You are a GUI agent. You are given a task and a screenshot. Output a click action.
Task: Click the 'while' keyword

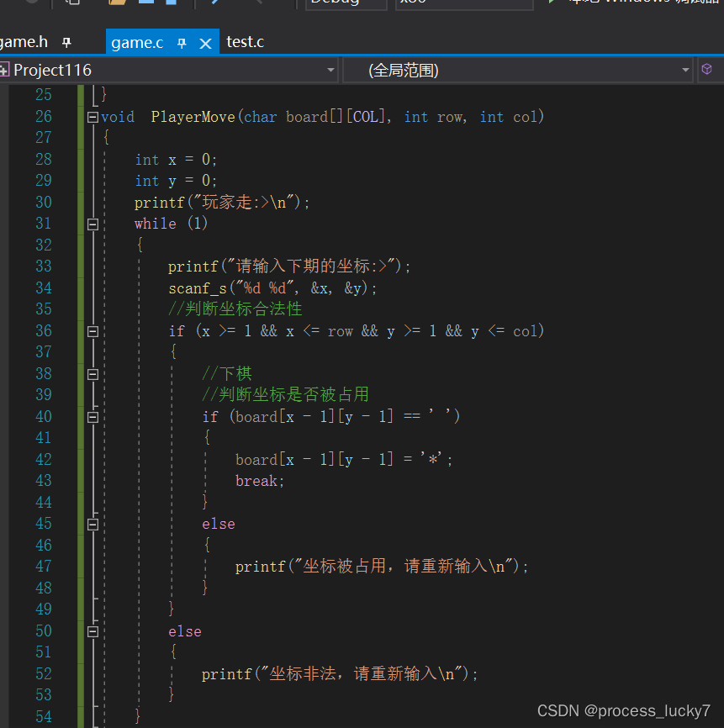[155, 224]
